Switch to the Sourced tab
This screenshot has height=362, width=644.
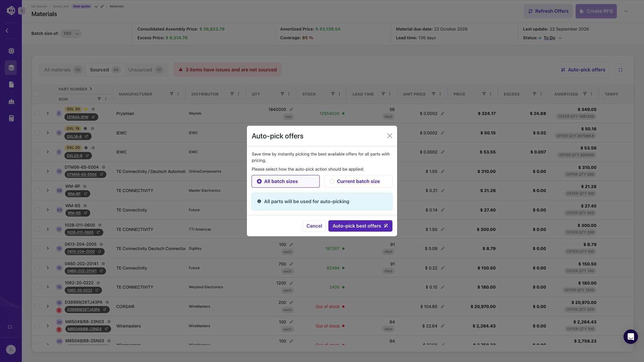click(x=105, y=70)
